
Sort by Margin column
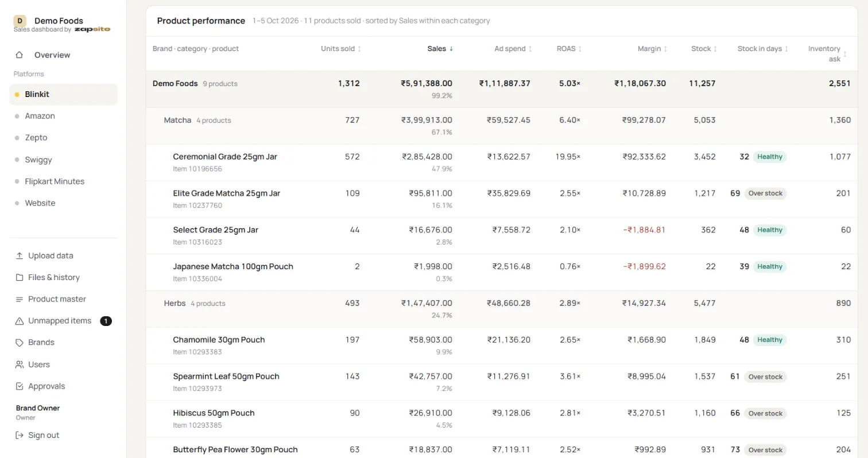pos(653,49)
